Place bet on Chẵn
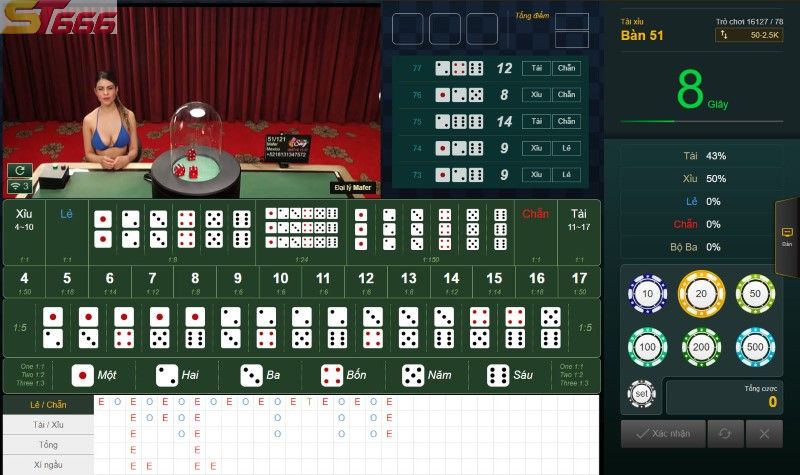800x475 pixels. click(535, 232)
